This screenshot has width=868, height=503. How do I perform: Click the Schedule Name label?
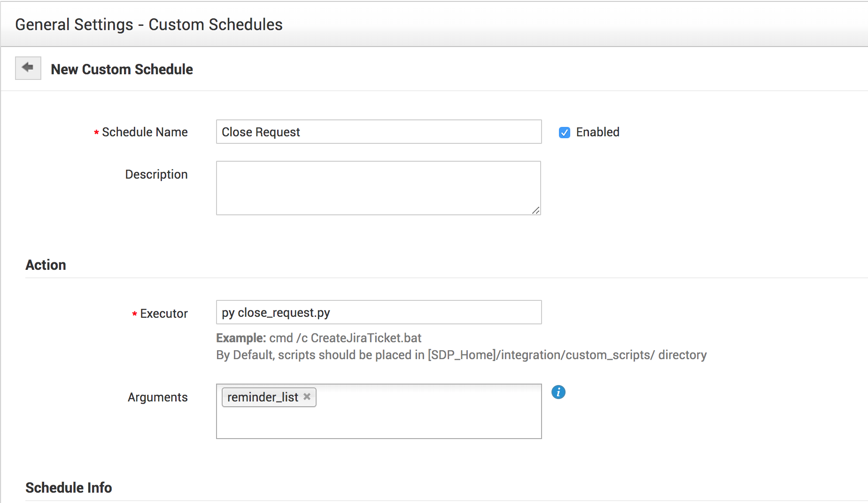pyautogui.click(x=145, y=133)
